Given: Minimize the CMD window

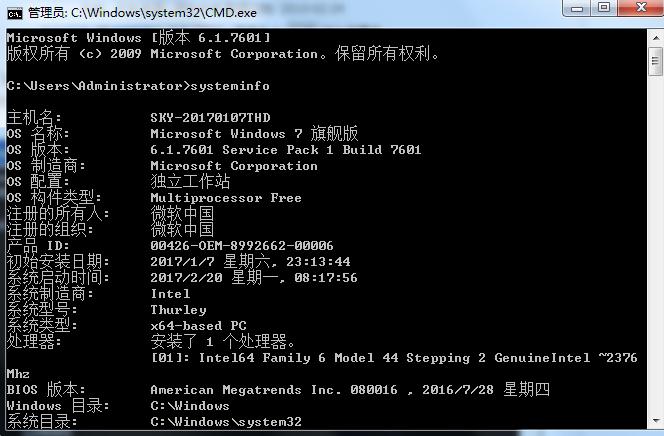Looking at the screenshot, I should click(575, 9).
